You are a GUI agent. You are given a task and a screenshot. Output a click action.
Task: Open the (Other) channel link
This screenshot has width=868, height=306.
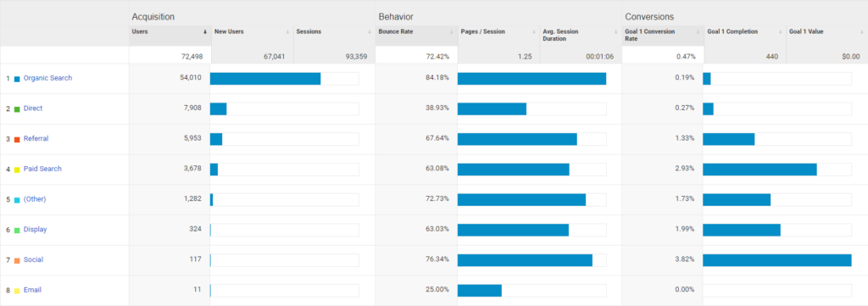(34, 199)
